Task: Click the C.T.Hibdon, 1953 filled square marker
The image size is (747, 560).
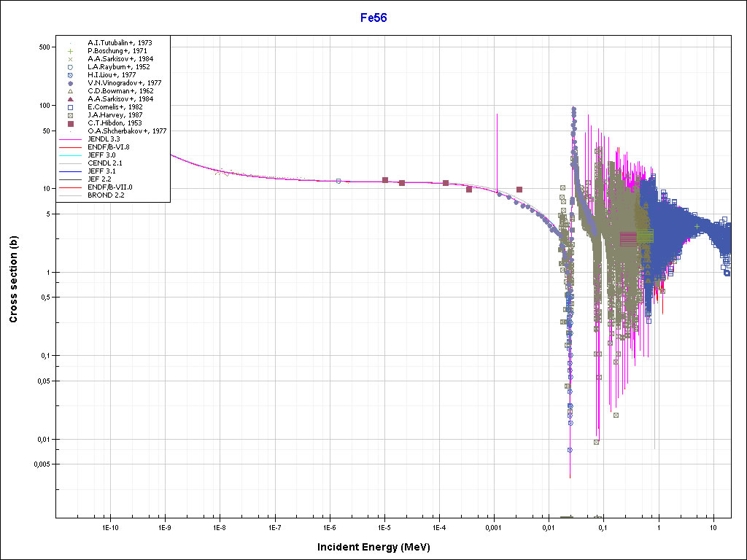Action: pos(71,123)
